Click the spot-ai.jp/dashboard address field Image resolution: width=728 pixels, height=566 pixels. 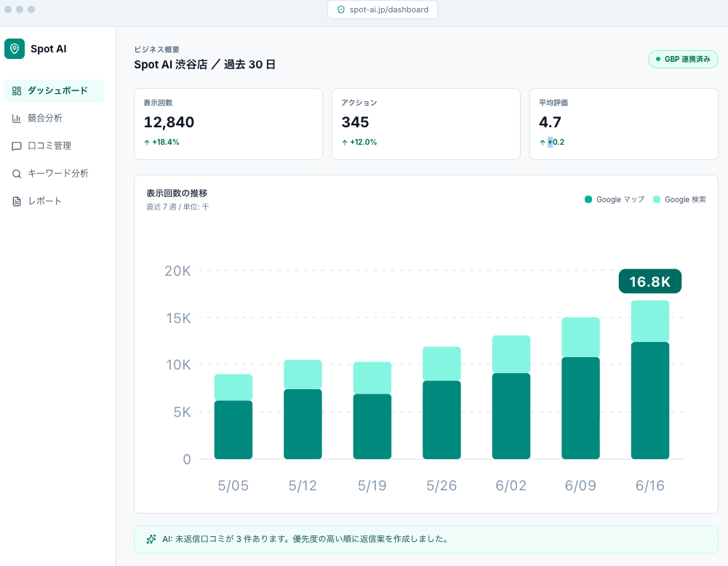point(383,9)
